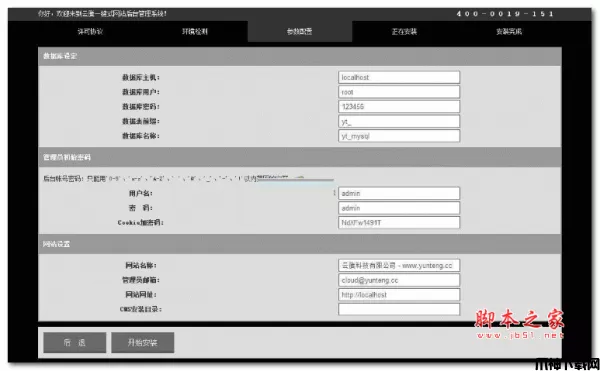600x371 pixels.
Task: Click the 密码 field under 用户名
Action: click(x=399, y=208)
